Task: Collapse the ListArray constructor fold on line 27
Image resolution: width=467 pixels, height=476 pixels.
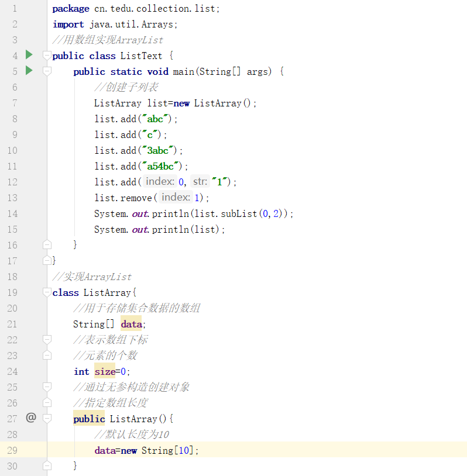Action: point(47,419)
